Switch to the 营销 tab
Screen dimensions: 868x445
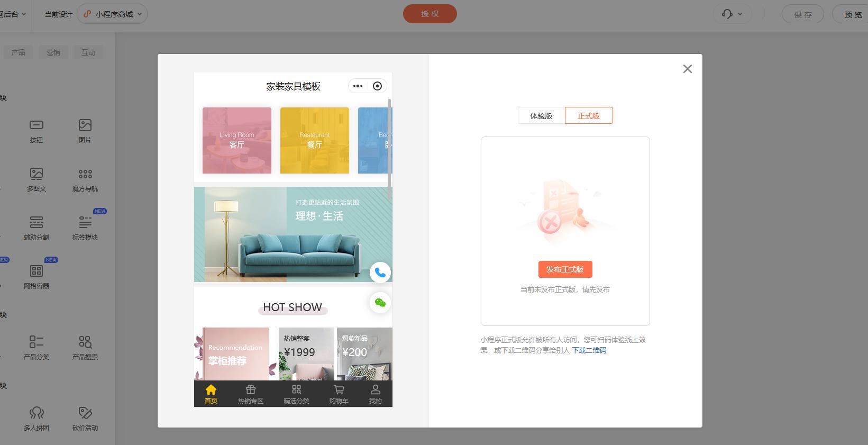53,52
